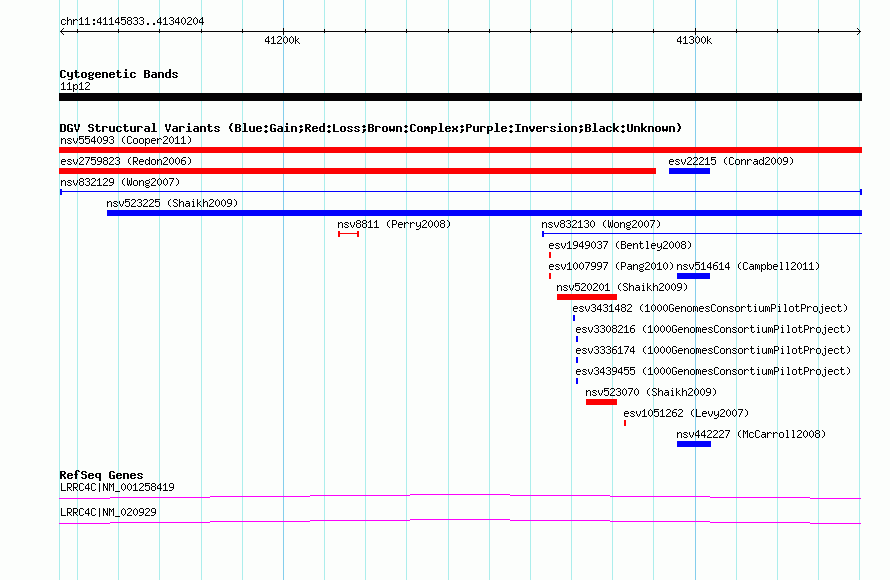Click the nsv514614 (Campbell2011) blue bar

(x=693, y=276)
